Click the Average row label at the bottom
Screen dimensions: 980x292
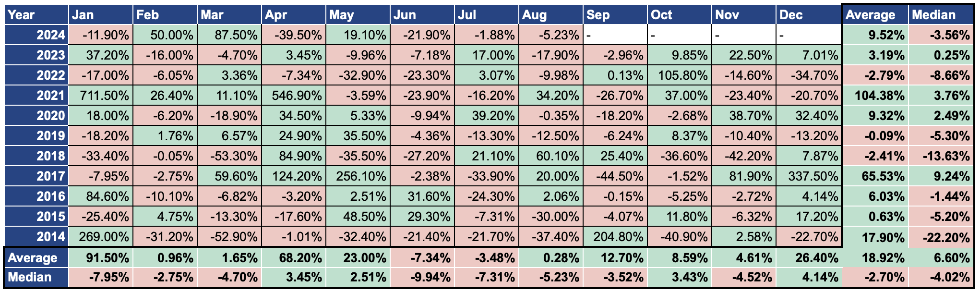tap(36, 258)
